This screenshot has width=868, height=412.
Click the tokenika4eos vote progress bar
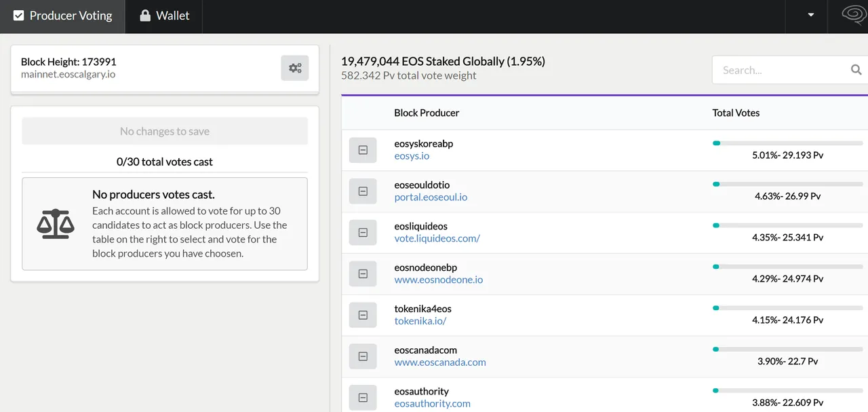coord(787,308)
